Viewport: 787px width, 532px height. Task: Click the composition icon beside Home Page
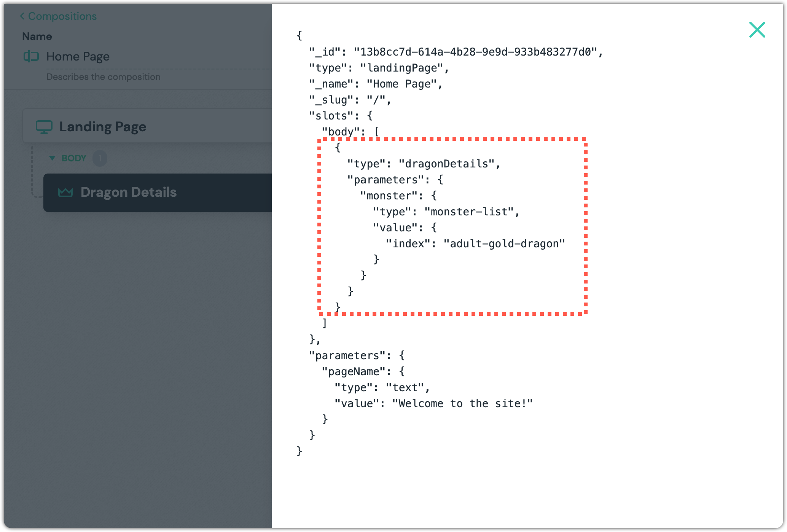tap(31, 56)
